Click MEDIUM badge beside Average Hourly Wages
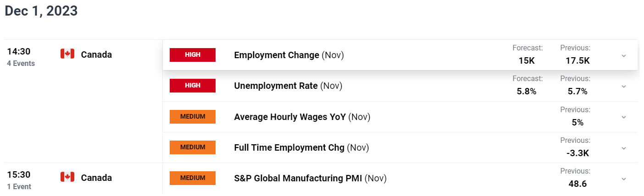This screenshot has width=644, height=196. coord(193,116)
